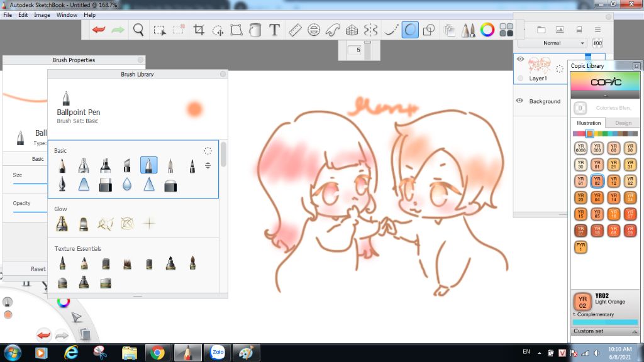Toggle the active Predictive Stroke tool
The width and height of the screenshot is (644, 362).
point(410,30)
